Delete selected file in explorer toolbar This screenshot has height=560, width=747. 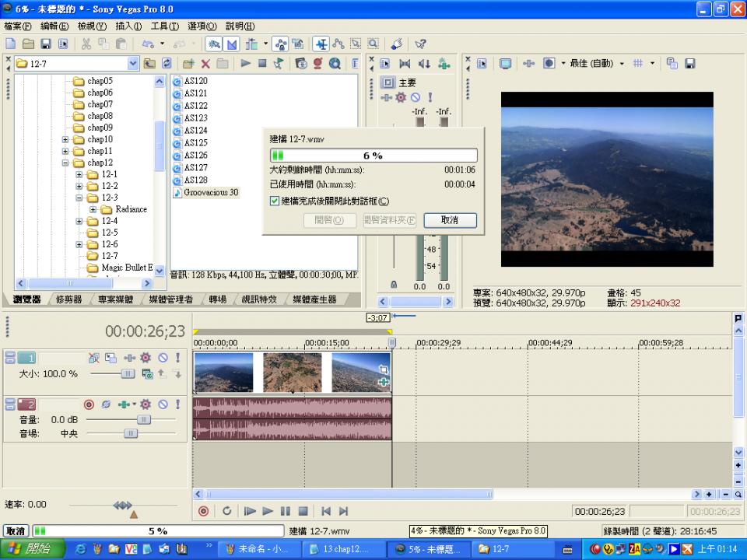(x=205, y=64)
